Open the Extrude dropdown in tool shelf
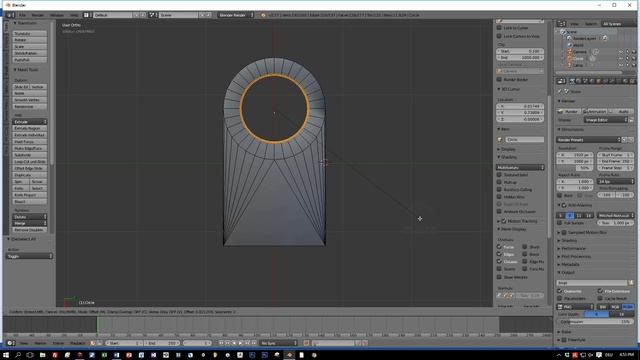640x360 pixels. pos(29,122)
